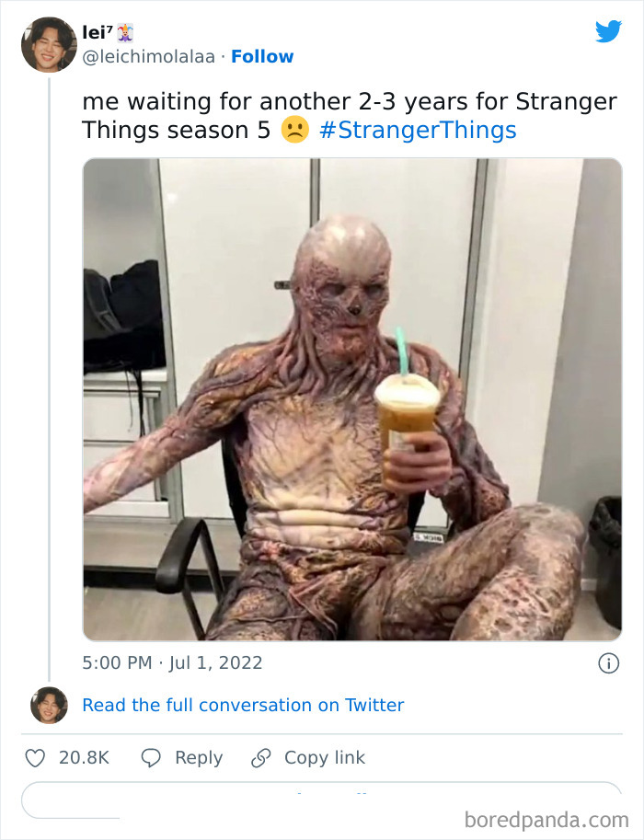Read the full conversation on Twitter
Image resolution: width=644 pixels, height=840 pixels.
click(243, 705)
